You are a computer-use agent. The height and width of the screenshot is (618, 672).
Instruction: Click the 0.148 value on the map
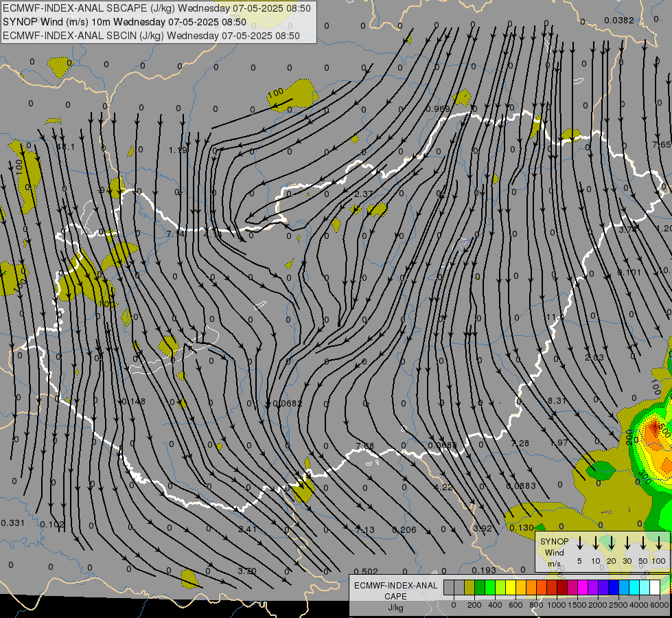pyautogui.click(x=134, y=402)
